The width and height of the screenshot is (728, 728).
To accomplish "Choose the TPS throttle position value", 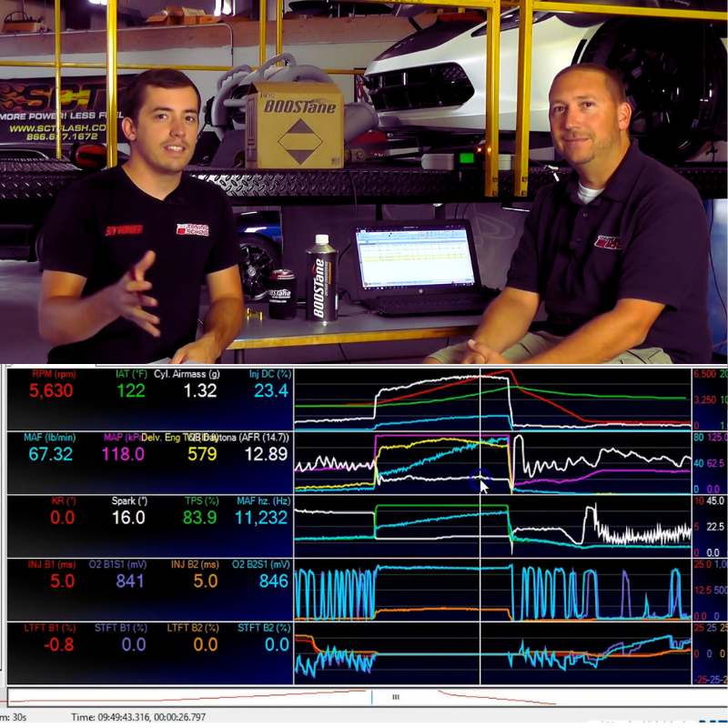I will coord(199,518).
